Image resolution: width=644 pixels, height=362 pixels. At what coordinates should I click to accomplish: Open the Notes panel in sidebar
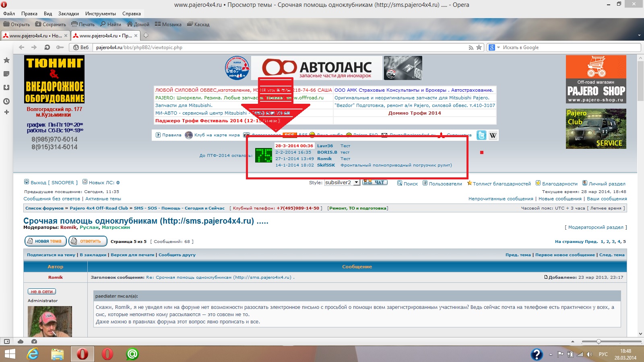(x=6, y=74)
